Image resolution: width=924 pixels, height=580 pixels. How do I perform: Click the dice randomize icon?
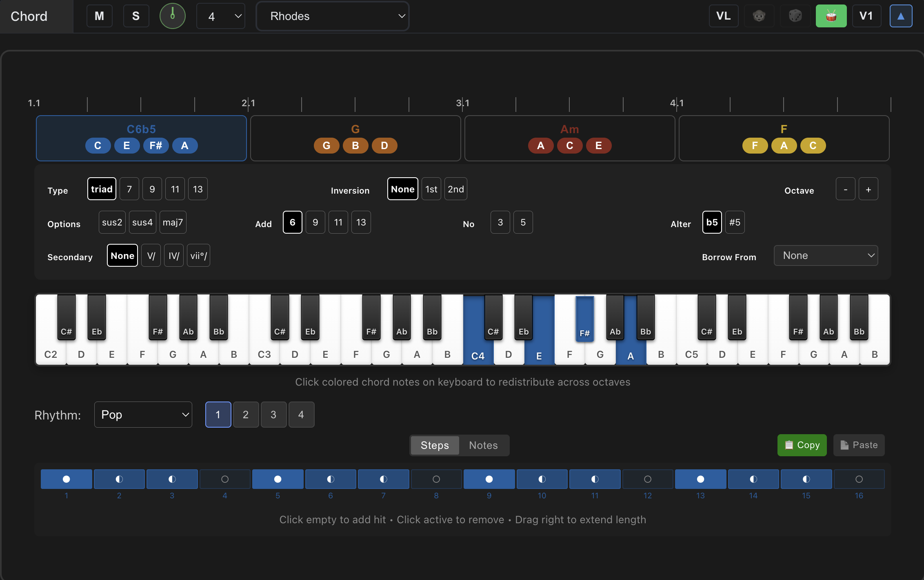(795, 16)
